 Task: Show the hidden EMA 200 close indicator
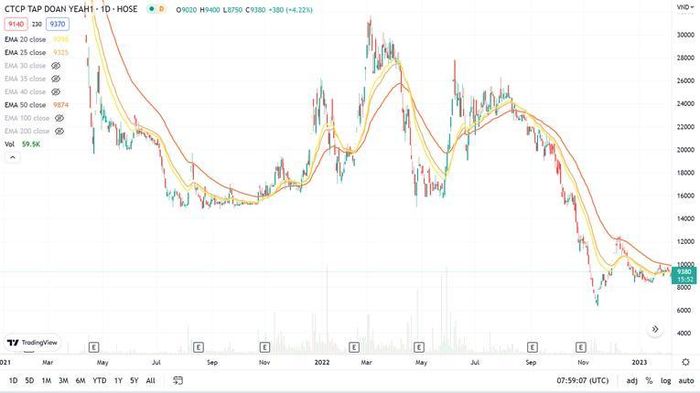(59, 131)
